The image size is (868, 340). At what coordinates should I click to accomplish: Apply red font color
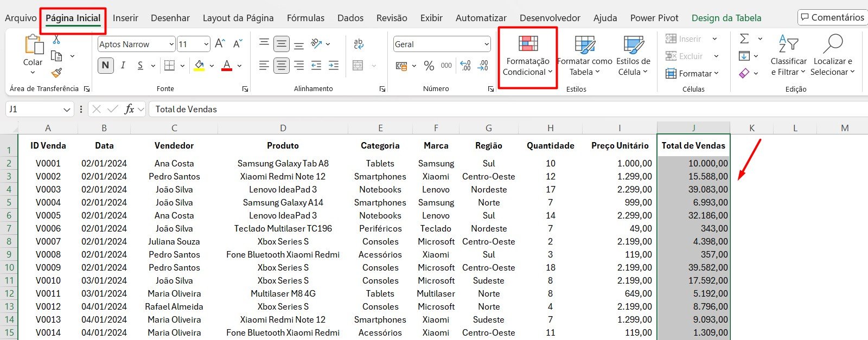(227, 66)
